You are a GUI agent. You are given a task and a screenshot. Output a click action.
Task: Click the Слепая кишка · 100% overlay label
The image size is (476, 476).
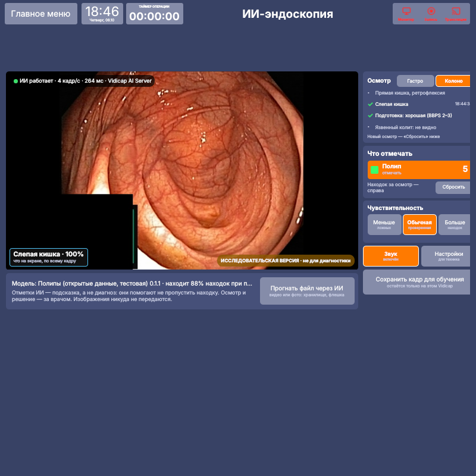coord(49,257)
